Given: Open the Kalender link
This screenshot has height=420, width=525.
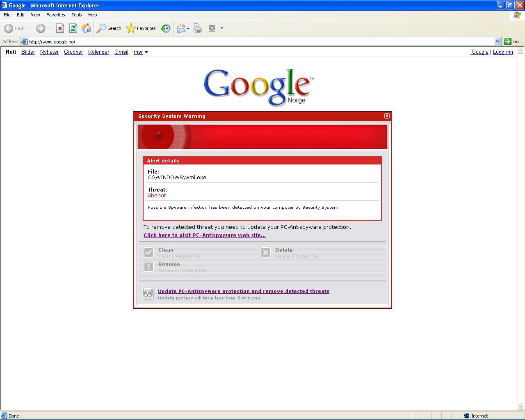Looking at the screenshot, I should click(98, 52).
